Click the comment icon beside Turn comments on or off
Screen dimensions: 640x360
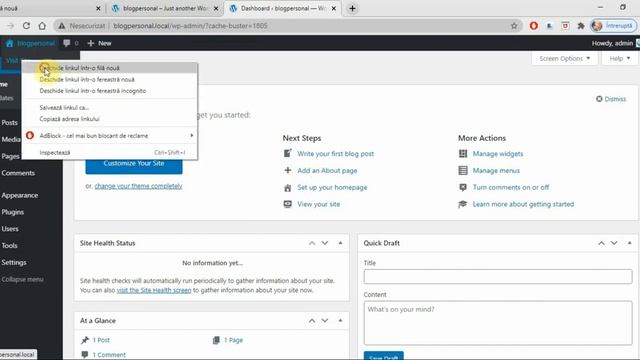click(463, 187)
